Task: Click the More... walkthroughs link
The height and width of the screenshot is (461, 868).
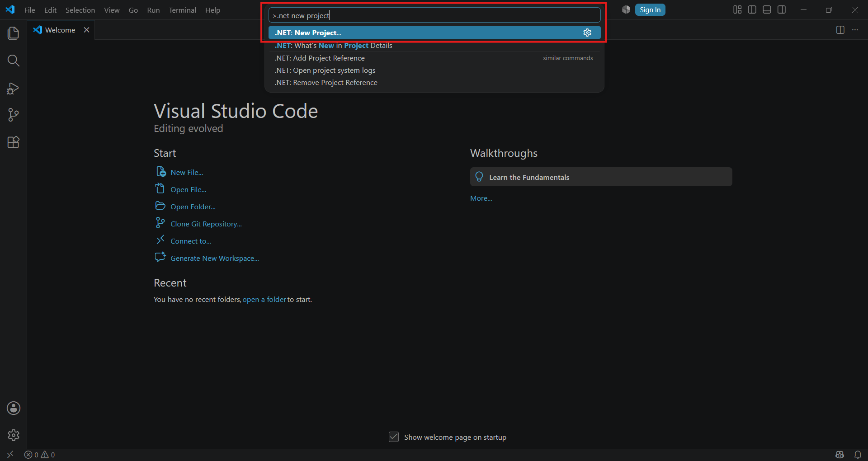Action: tap(481, 198)
